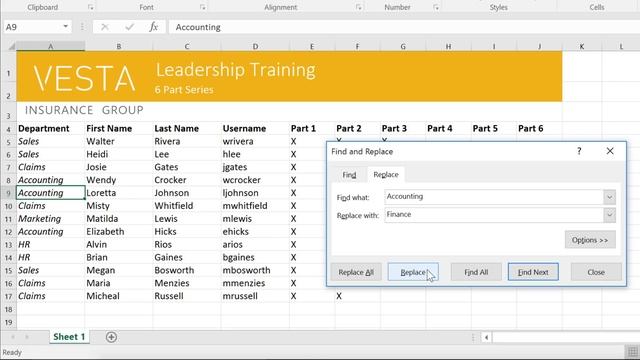Click the Username header cell
Image resolution: width=640 pixels, height=360 pixels.
(255, 129)
